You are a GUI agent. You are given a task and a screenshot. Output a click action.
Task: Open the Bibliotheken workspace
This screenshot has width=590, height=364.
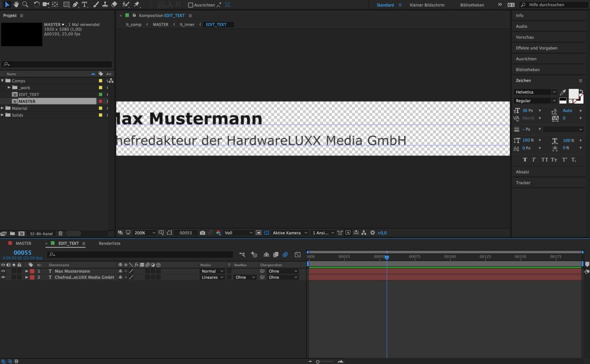(472, 5)
